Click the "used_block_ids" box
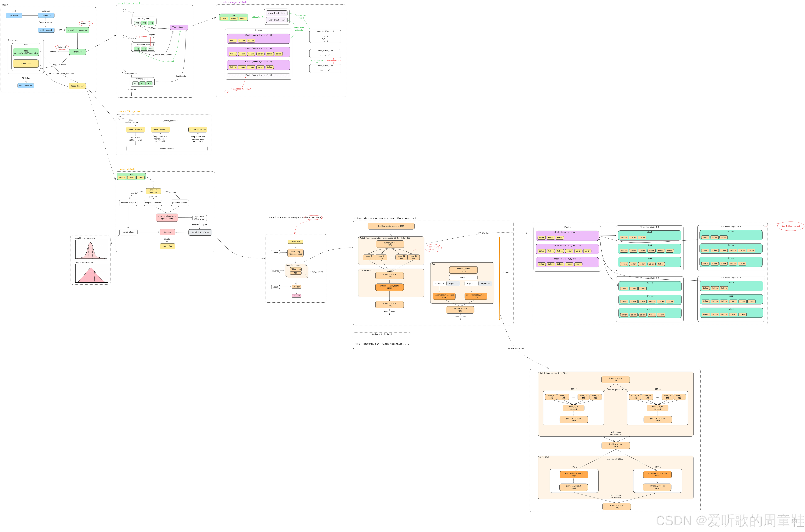This screenshot has width=805, height=532. pyautogui.click(x=325, y=69)
